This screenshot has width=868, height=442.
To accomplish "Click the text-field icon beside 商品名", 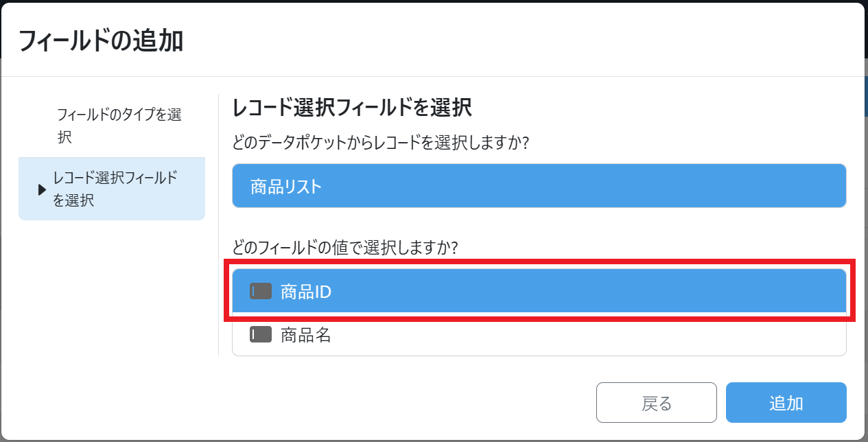I will 261,335.
